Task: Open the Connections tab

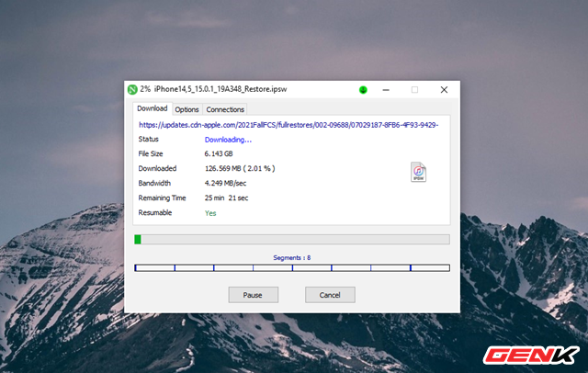Action: [225, 109]
